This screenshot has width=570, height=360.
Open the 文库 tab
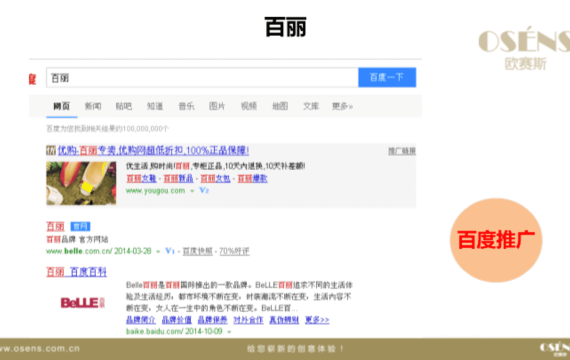[x=311, y=106]
